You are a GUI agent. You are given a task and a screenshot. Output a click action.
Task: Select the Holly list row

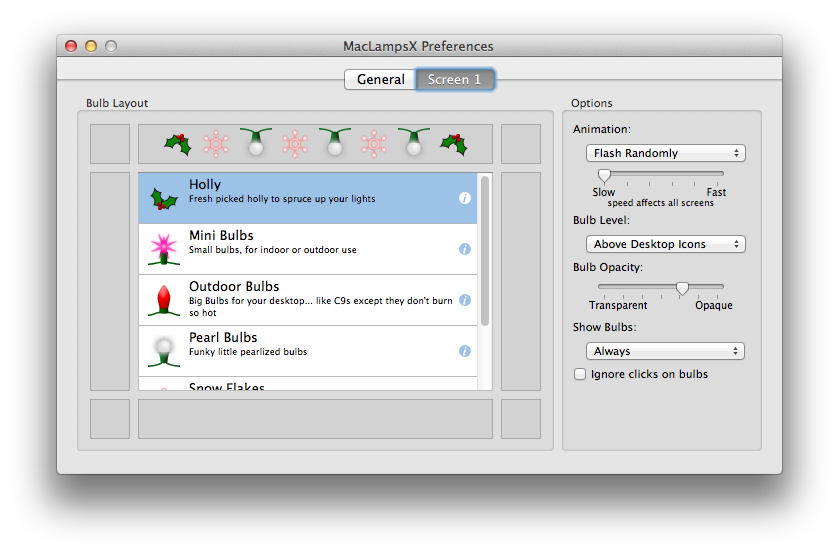[310, 197]
